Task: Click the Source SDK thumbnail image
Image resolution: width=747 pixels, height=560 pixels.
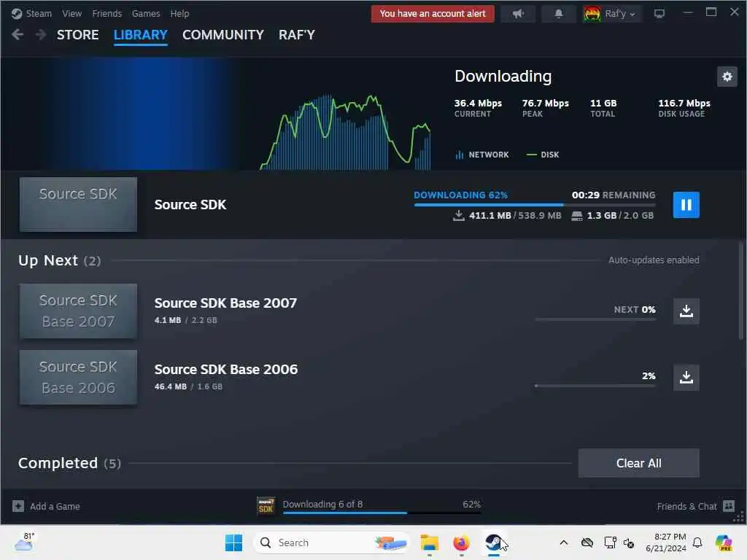Action: point(78,205)
